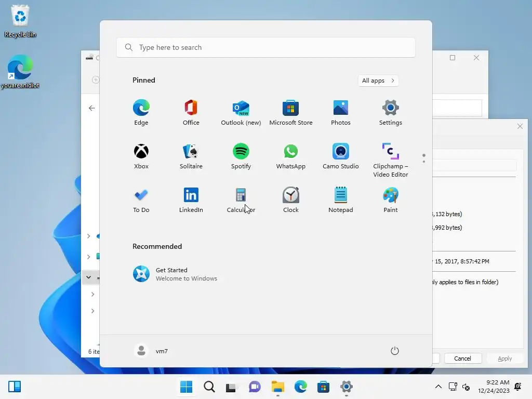Click the power button in Start menu
The width and height of the screenshot is (532, 399).
click(x=395, y=351)
